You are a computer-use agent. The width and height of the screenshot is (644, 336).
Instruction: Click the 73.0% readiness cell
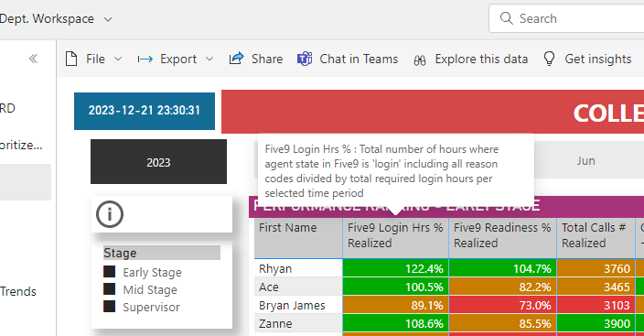502,305
